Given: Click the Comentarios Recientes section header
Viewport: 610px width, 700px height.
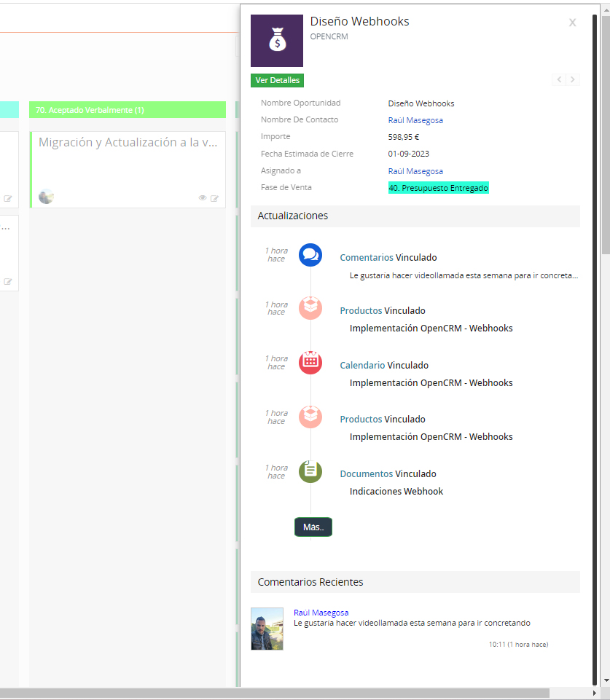Looking at the screenshot, I should 415,582.
